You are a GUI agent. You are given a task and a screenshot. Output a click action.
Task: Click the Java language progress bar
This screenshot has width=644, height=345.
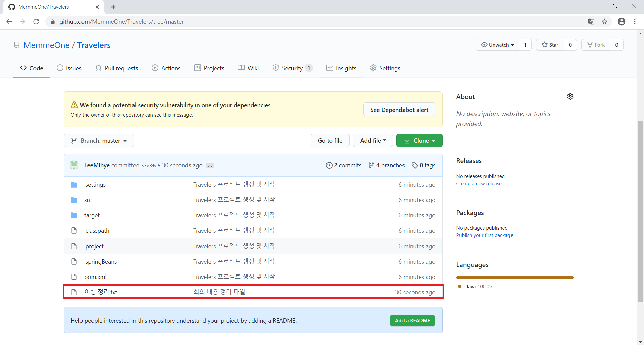[515, 278]
